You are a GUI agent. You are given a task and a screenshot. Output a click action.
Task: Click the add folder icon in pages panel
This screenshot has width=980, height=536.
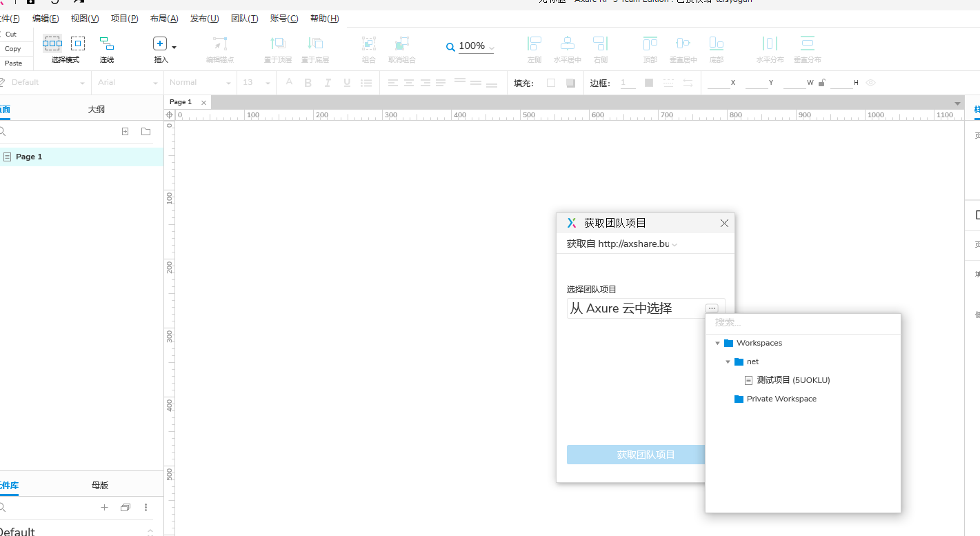click(146, 131)
